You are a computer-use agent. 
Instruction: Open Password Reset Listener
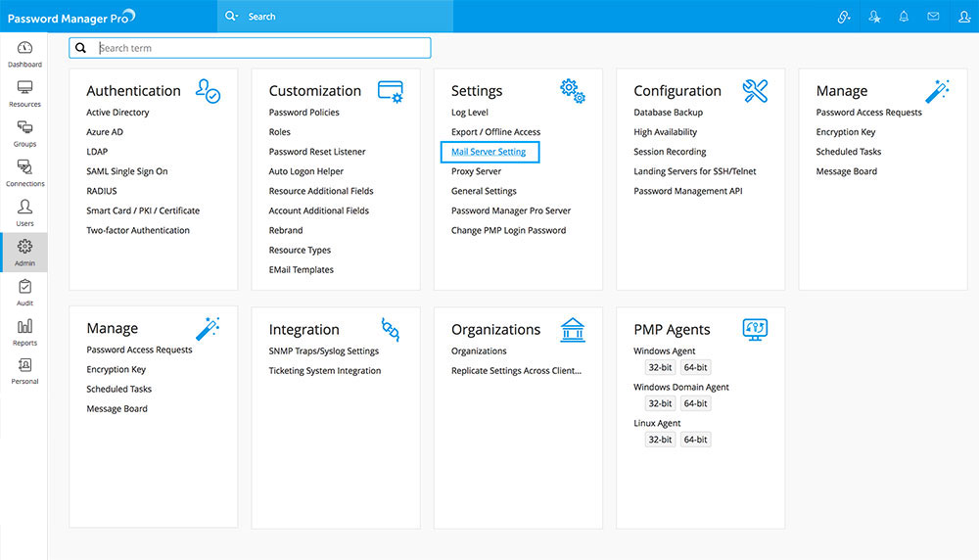coord(317,152)
